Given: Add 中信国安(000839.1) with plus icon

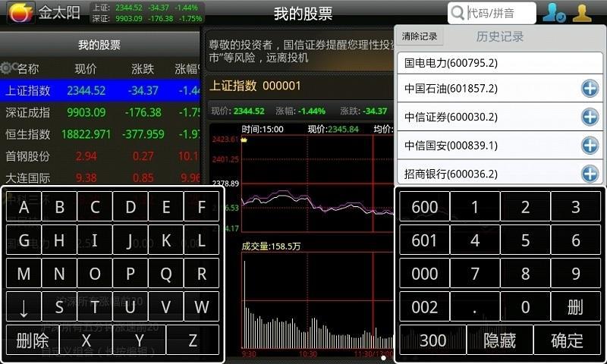Looking at the screenshot, I should click(590, 146).
